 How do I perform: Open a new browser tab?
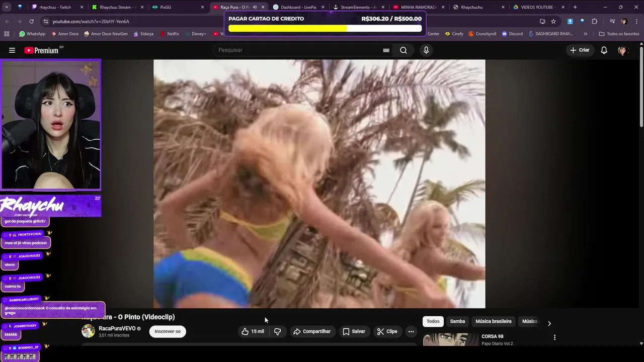coord(575,7)
